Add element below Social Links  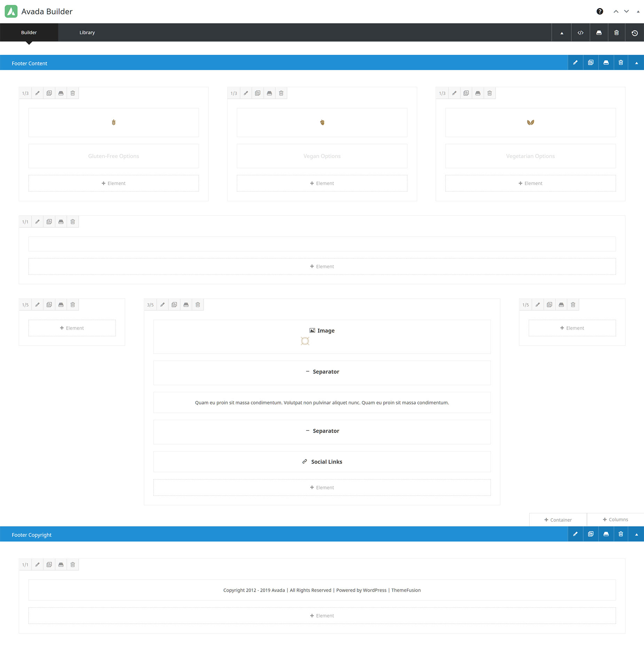(x=322, y=487)
